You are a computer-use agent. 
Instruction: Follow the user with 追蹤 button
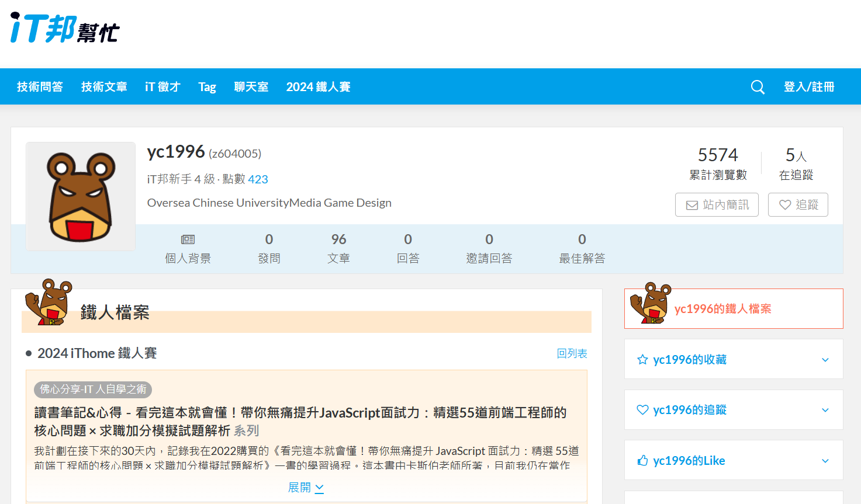click(x=798, y=205)
